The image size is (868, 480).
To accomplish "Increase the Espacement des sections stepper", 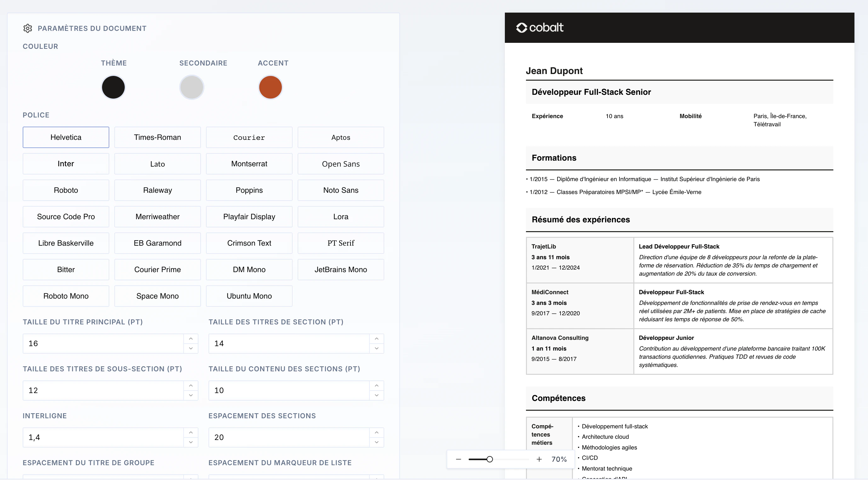I will coord(377,432).
